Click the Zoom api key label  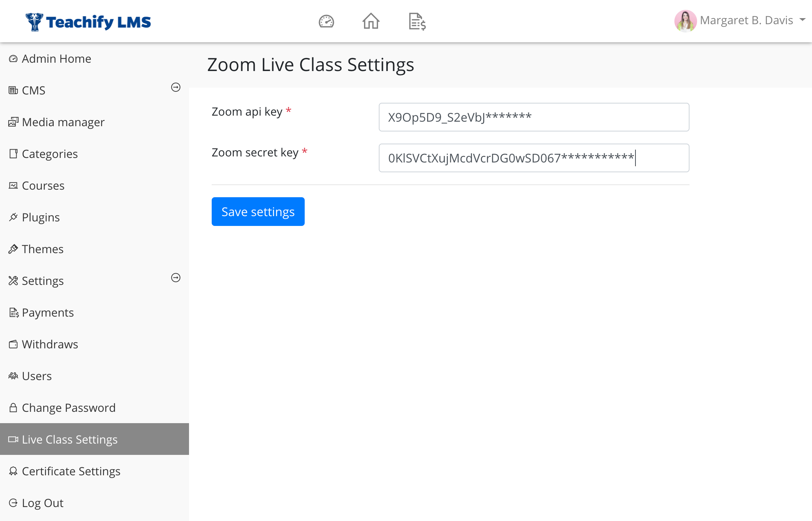[251, 112]
